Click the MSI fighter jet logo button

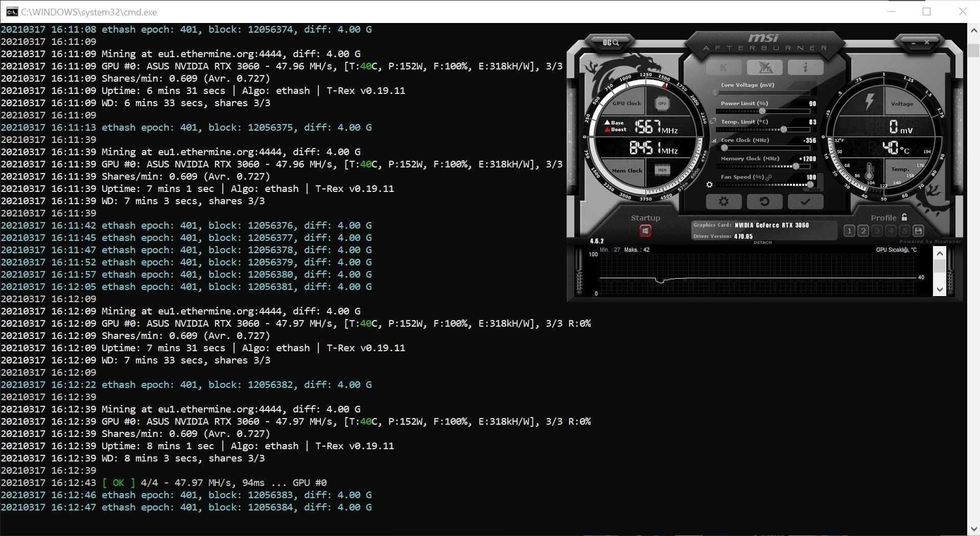tap(764, 67)
